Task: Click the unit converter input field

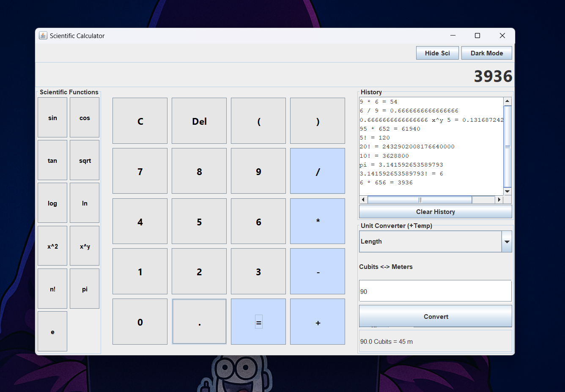Action: pyautogui.click(x=436, y=291)
